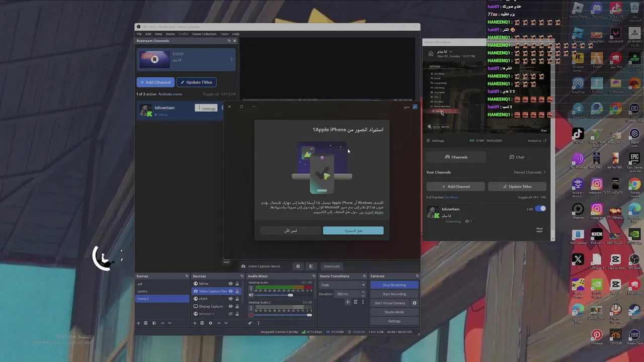Click Stop Streaming button
644x362 pixels.
394,285
